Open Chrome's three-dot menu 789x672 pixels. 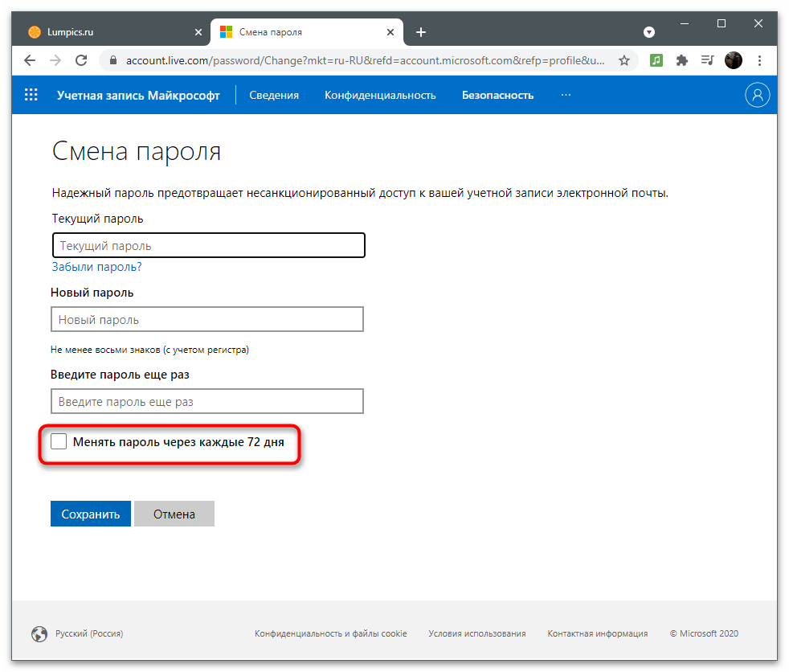pyautogui.click(x=759, y=60)
